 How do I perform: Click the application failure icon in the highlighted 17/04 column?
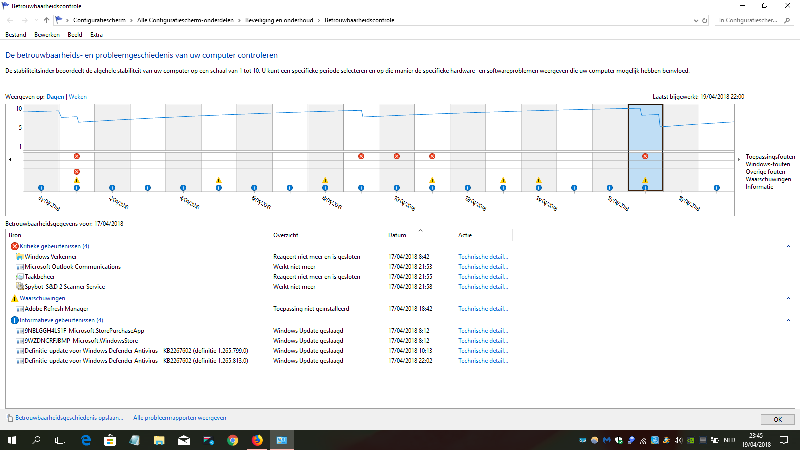pyautogui.click(x=645, y=156)
